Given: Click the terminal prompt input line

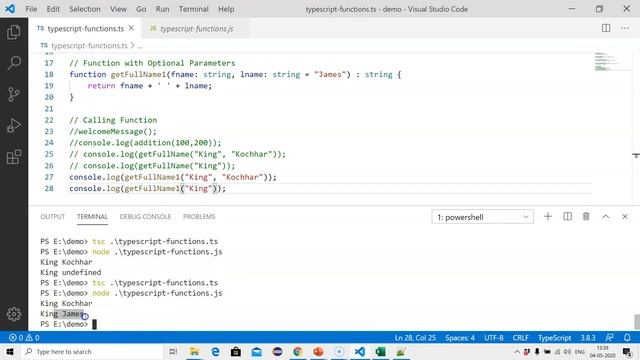Looking at the screenshot, I should pyautogui.click(x=68, y=324).
